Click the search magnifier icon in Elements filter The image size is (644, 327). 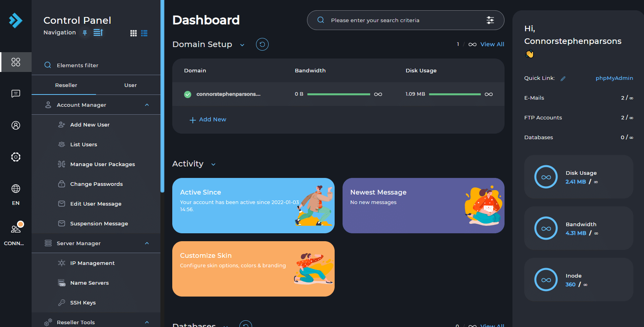coord(48,65)
